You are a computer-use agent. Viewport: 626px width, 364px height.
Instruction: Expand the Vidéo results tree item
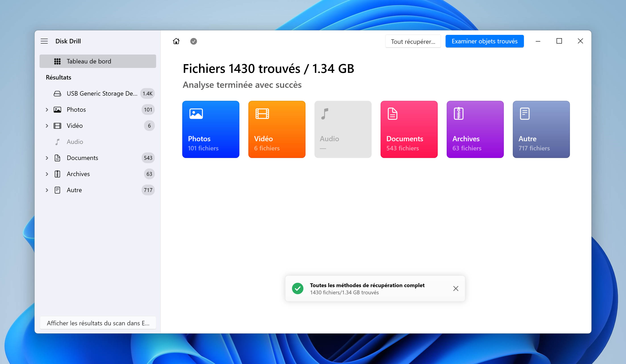point(47,126)
